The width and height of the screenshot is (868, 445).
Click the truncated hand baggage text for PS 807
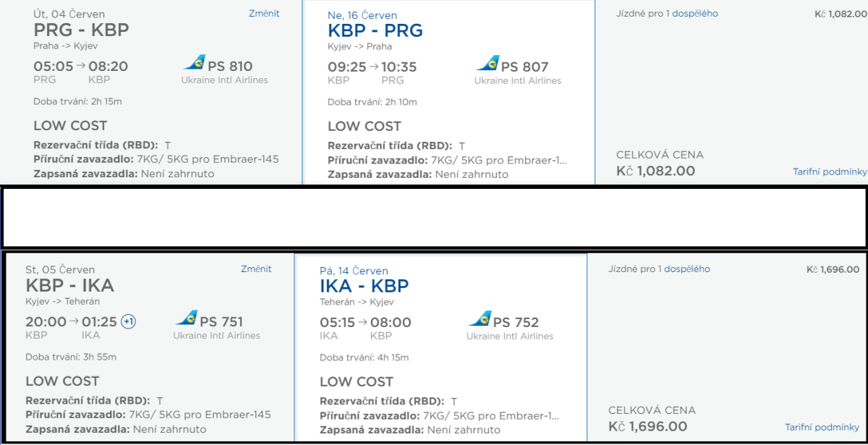(x=498, y=160)
